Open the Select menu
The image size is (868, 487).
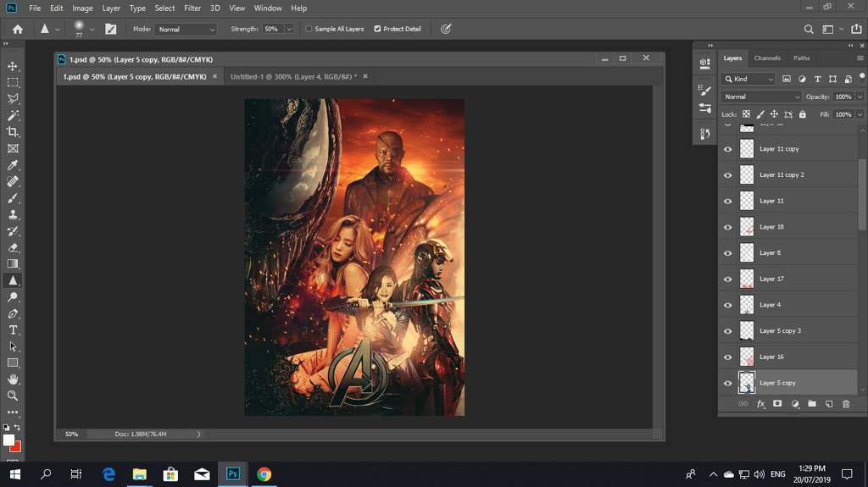coord(164,8)
